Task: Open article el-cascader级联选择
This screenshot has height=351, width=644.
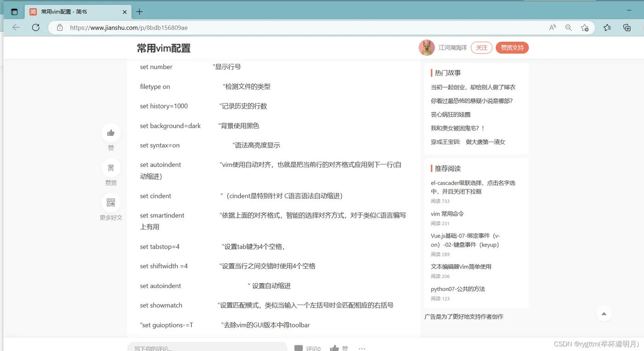Action: click(x=473, y=187)
